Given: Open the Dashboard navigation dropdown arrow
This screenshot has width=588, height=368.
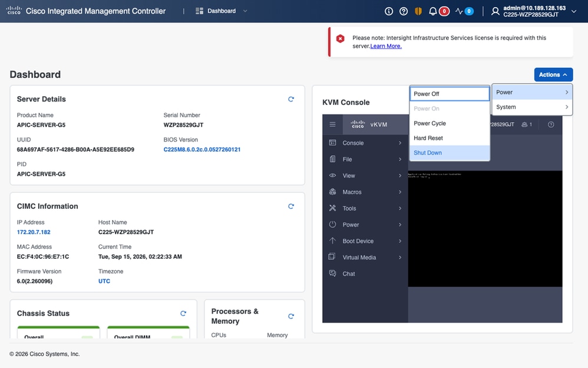Looking at the screenshot, I should [245, 11].
